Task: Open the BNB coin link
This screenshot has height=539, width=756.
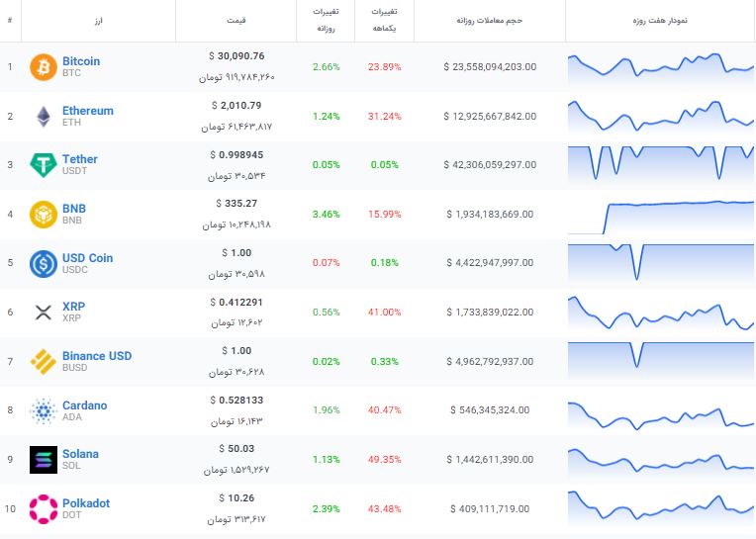Action: (74, 209)
